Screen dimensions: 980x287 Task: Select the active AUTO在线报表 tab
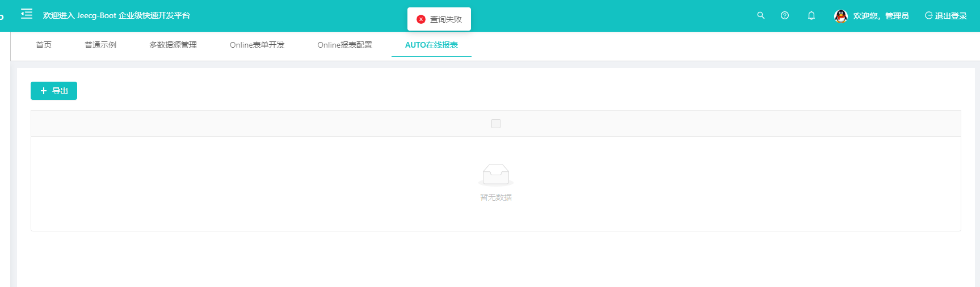tap(431, 45)
